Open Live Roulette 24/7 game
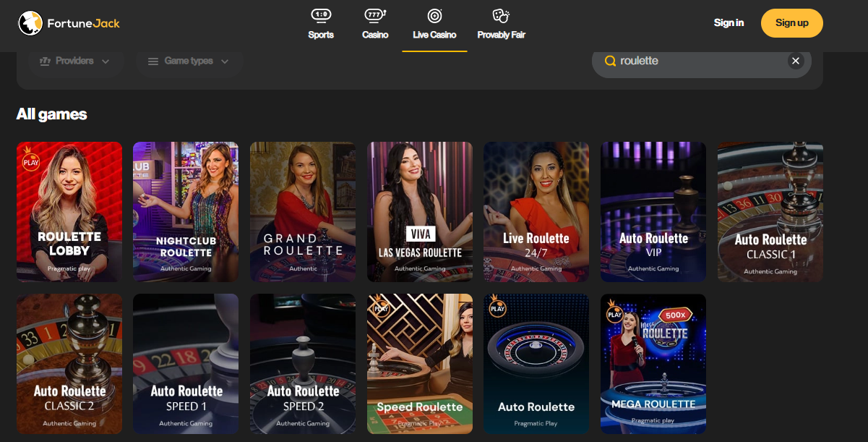The height and width of the screenshot is (442, 868). pyautogui.click(x=536, y=211)
